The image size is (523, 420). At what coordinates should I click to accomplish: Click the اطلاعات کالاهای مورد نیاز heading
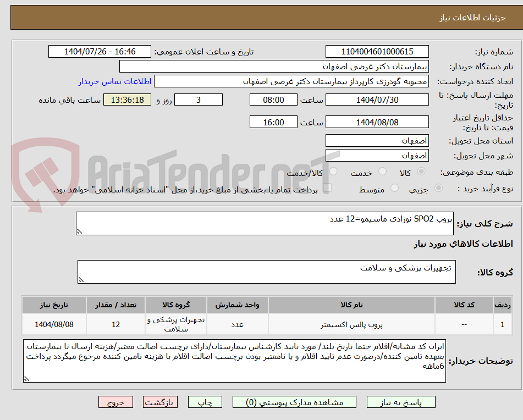tap(463, 244)
